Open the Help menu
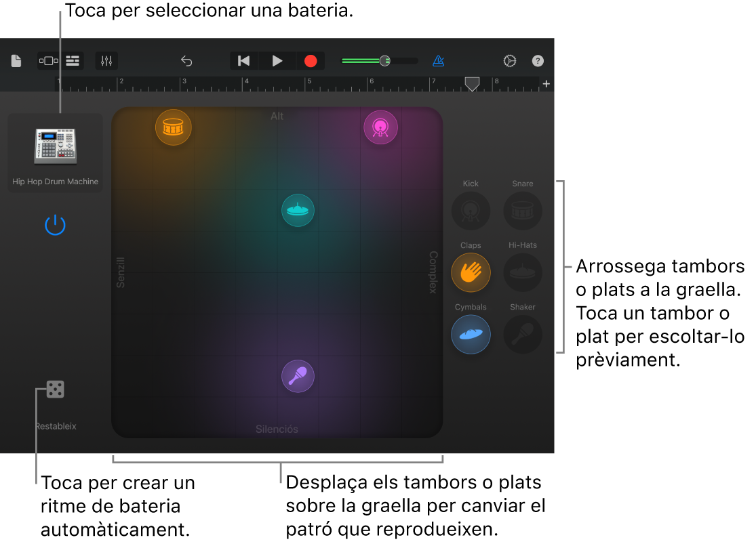 538,60
